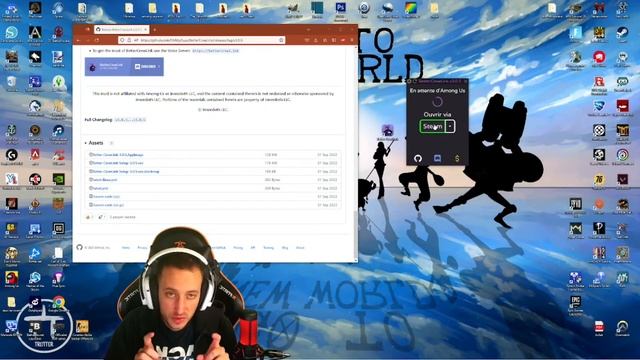
Task: Open the dropdown arrow beside the Steam button
Action: [x=450, y=127]
